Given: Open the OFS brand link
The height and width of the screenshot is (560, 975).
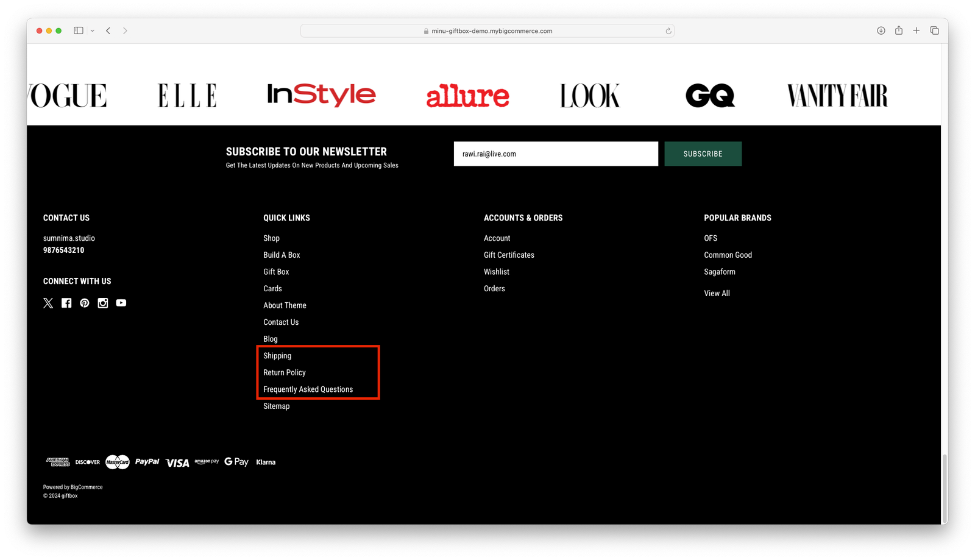Looking at the screenshot, I should [x=711, y=238].
